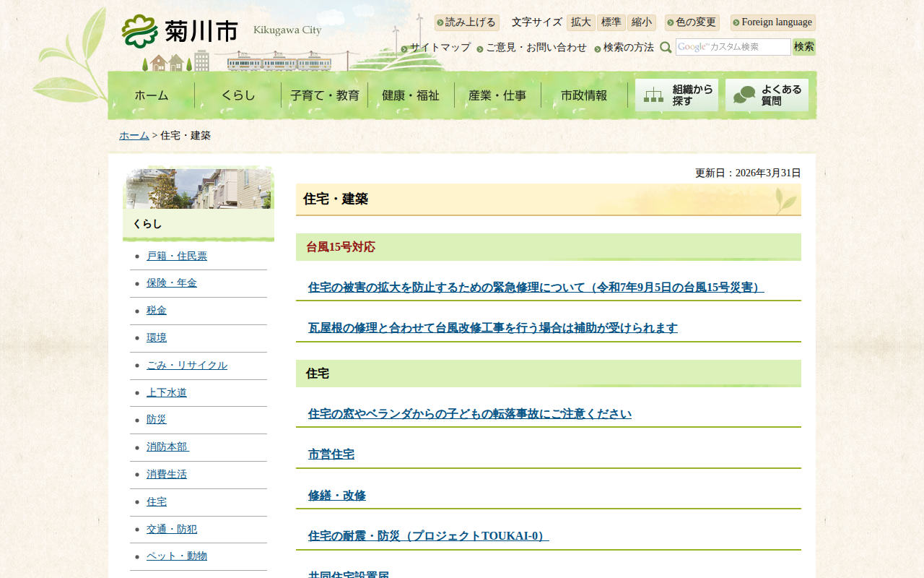Open the 子育て・教育 navigation menu
Image resolution: width=924 pixels, height=578 pixels.
[324, 95]
